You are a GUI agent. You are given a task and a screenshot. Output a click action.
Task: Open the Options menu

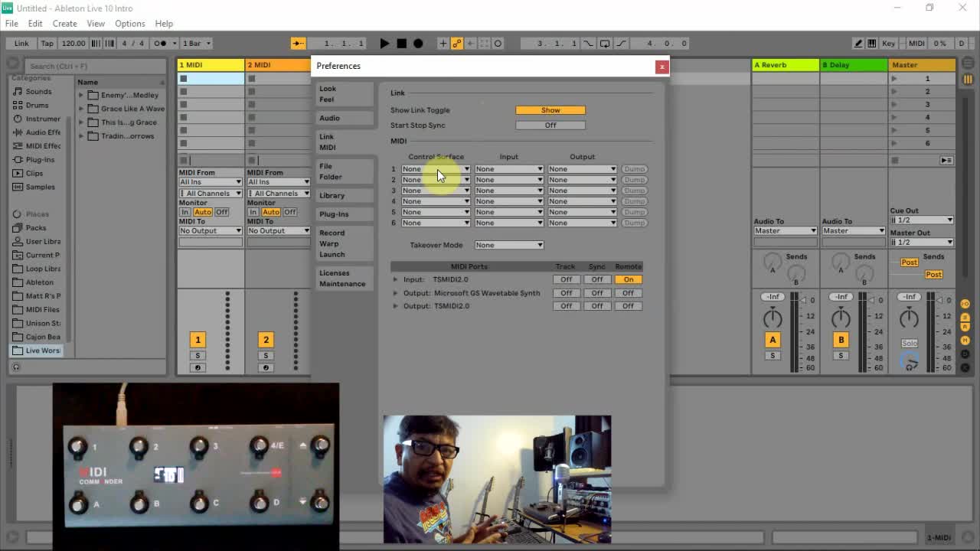[130, 24]
